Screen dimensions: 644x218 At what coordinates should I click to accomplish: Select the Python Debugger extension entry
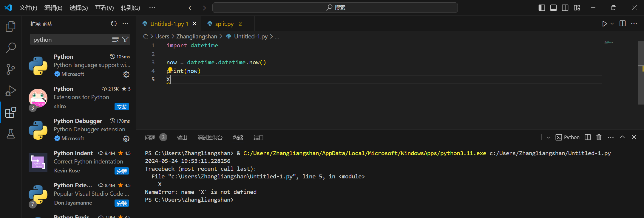[x=79, y=130]
